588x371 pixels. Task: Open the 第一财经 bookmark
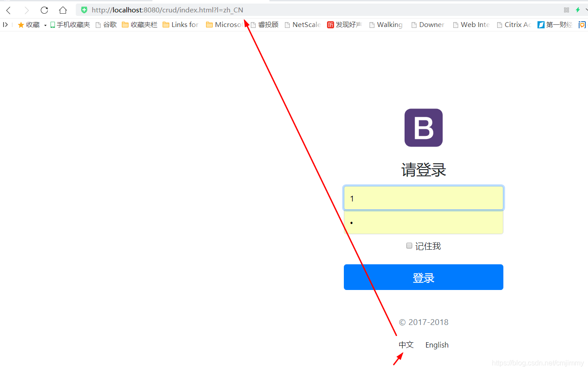coord(555,25)
